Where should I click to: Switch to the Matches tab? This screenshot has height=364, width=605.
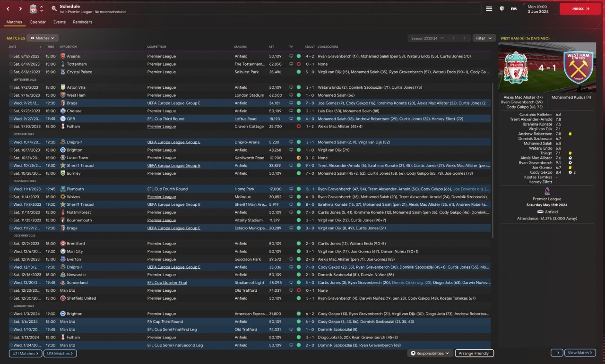[14, 22]
